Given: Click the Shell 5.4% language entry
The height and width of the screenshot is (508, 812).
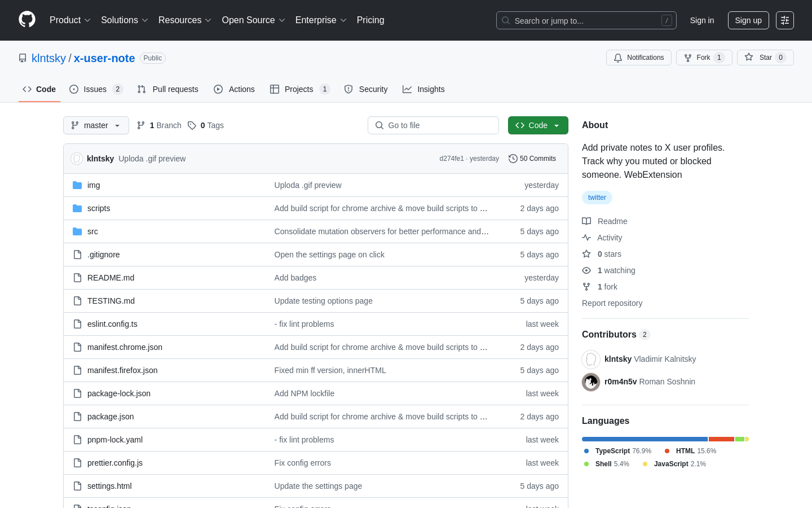Looking at the screenshot, I should point(606,464).
